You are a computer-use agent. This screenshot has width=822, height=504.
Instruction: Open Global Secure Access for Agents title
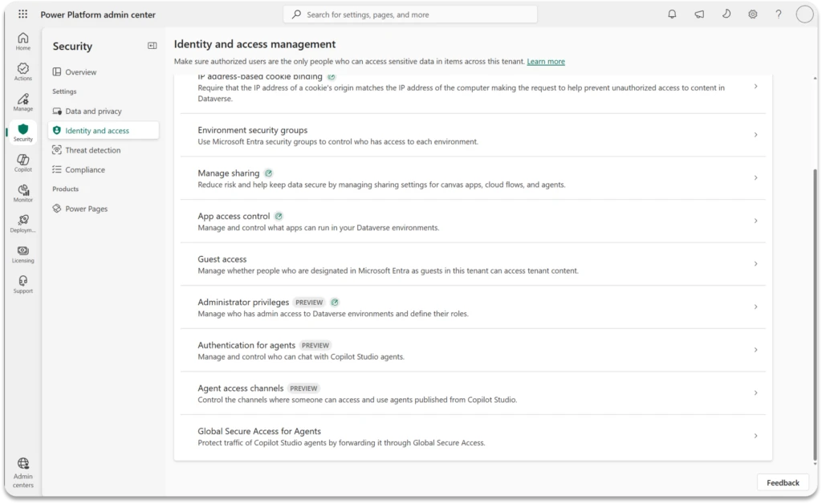[259, 431]
